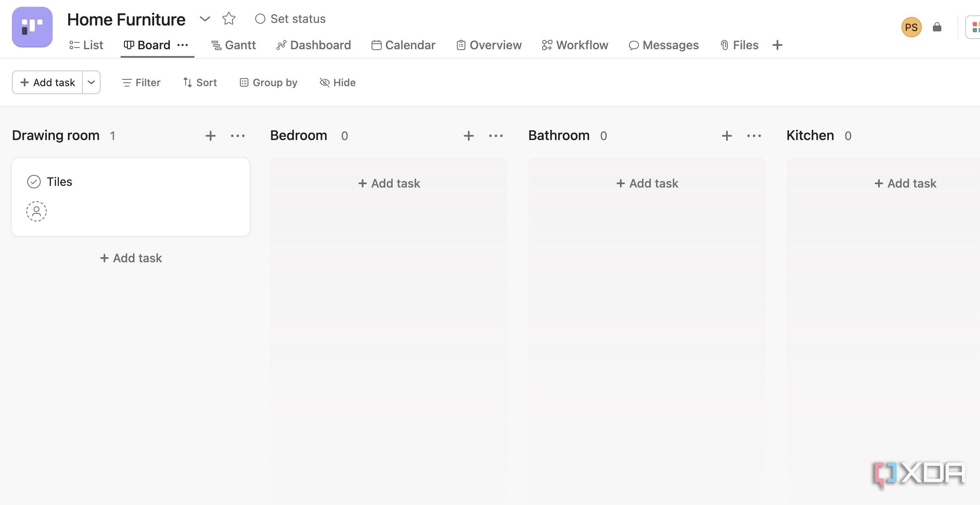Click the Drawing room column title
The width and height of the screenshot is (980, 505).
click(x=56, y=135)
